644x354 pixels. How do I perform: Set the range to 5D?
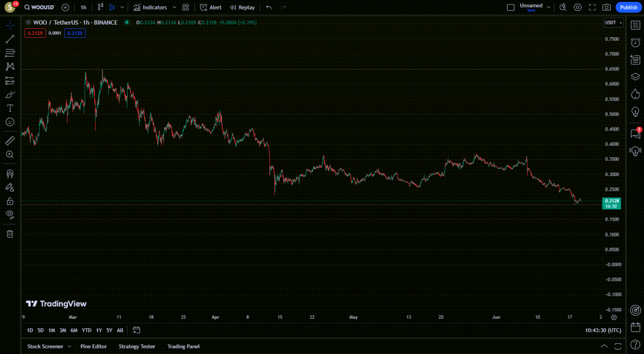pyautogui.click(x=41, y=330)
